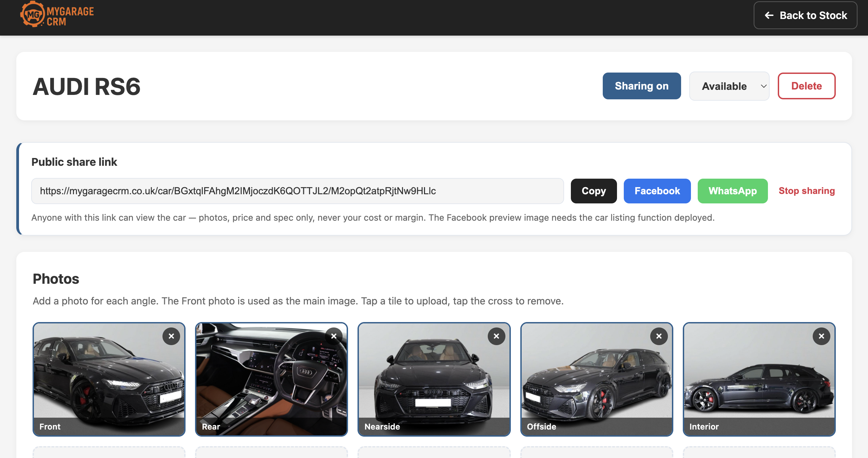868x458 pixels.
Task: Open the Rear photo tile
Action: point(271,379)
